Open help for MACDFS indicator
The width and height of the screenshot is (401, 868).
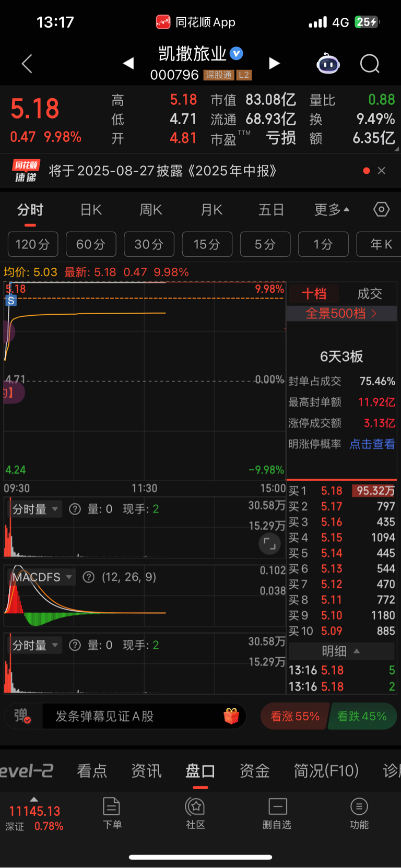[x=89, y=577]
